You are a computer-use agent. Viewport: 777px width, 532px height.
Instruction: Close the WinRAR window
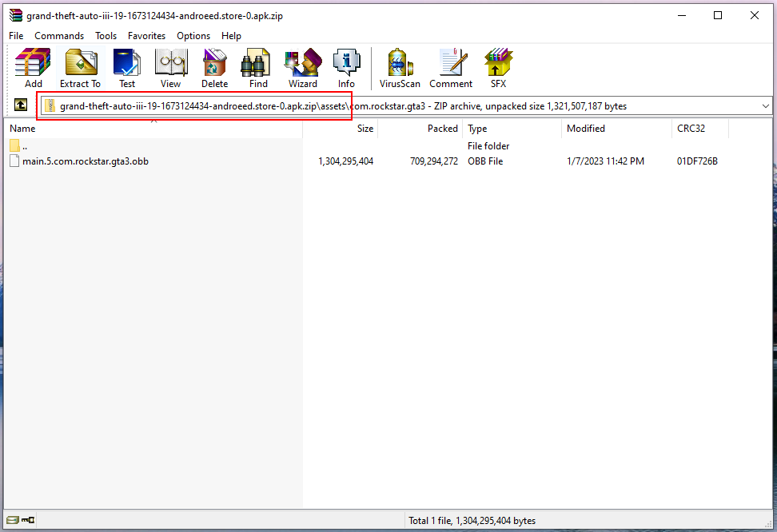754,15
